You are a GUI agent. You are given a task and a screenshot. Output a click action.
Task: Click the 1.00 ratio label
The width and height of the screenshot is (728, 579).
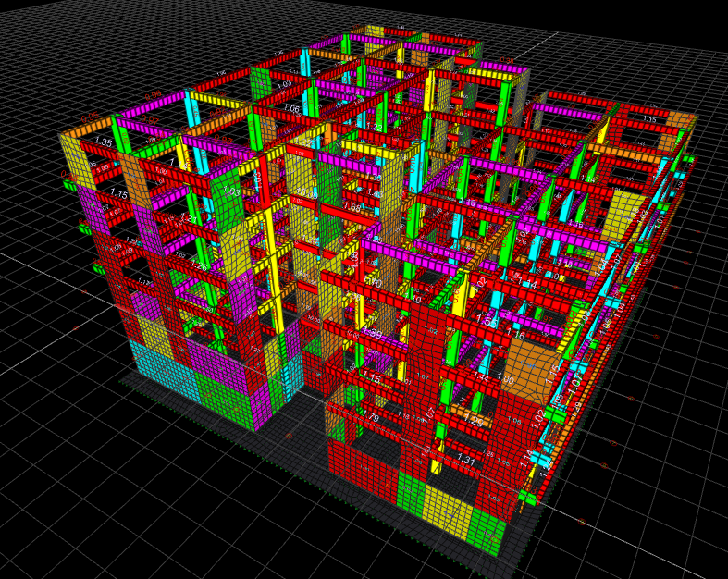pos(505,379)
